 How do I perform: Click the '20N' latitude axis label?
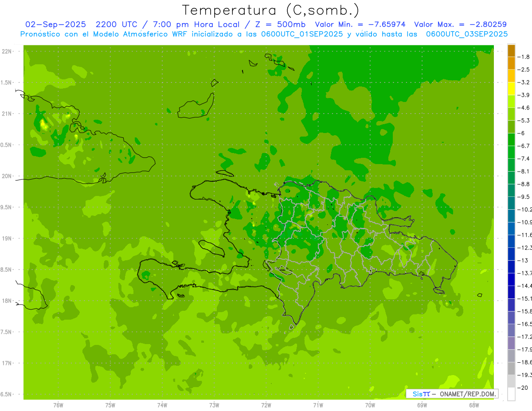tap(7, 176)
